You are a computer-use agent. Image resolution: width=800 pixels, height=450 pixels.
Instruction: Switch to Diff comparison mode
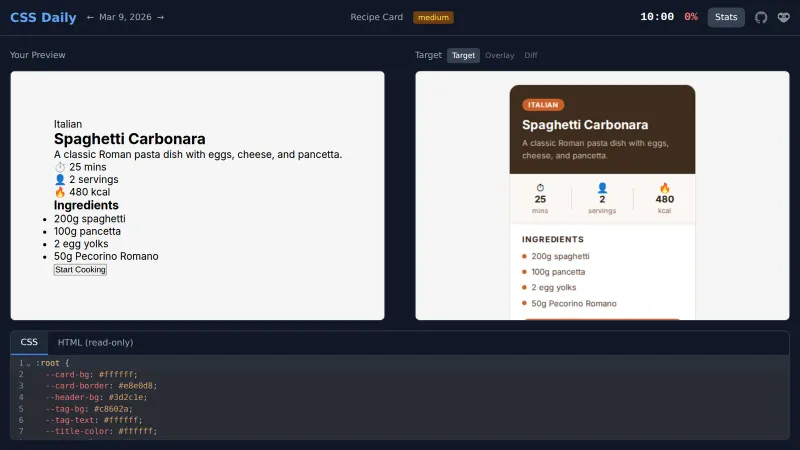[531, 55]
